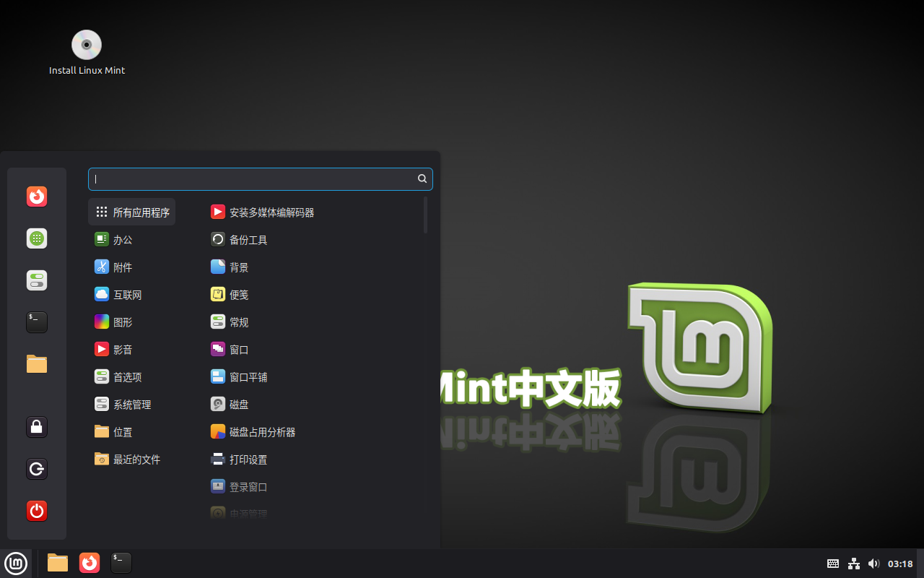Open the Install Linux Mint desktop icon
Image resolution: width=924 pixels, height=578 pixels.
pos(87,52)
